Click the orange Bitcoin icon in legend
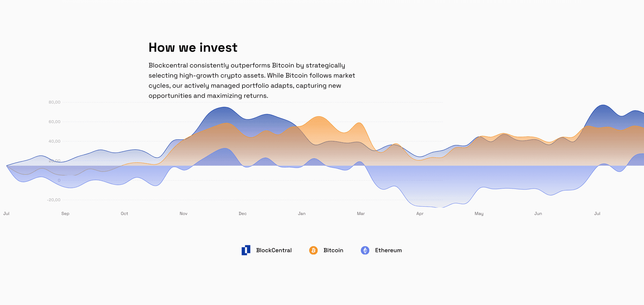The height and width of the screenshot is (305, 644). (313, 250)
